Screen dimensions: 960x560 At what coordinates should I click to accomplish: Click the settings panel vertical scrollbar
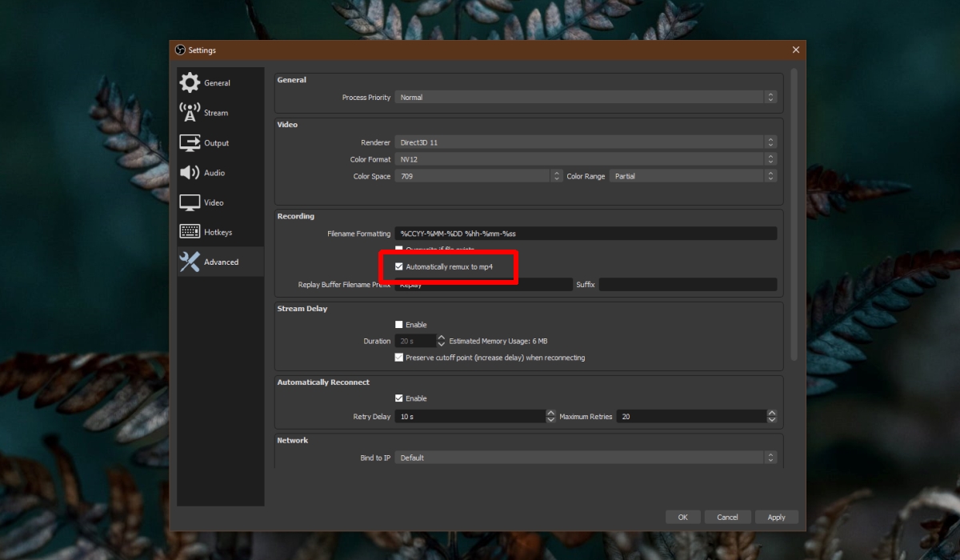794,214
